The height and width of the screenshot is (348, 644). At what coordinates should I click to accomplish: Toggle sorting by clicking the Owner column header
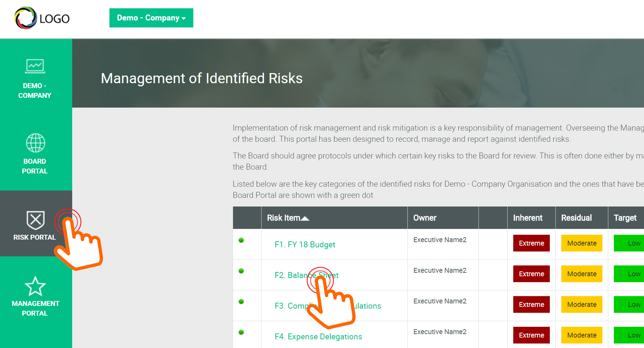(425, 217)
